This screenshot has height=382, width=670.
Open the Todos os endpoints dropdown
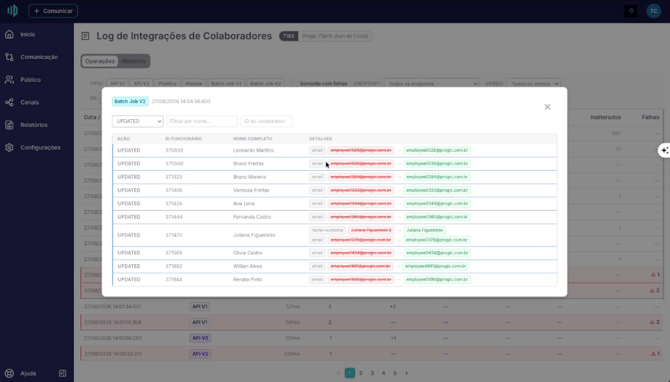432,83
